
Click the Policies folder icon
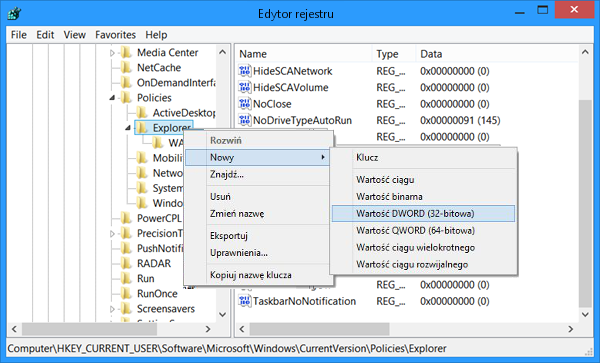coord(126,98)
